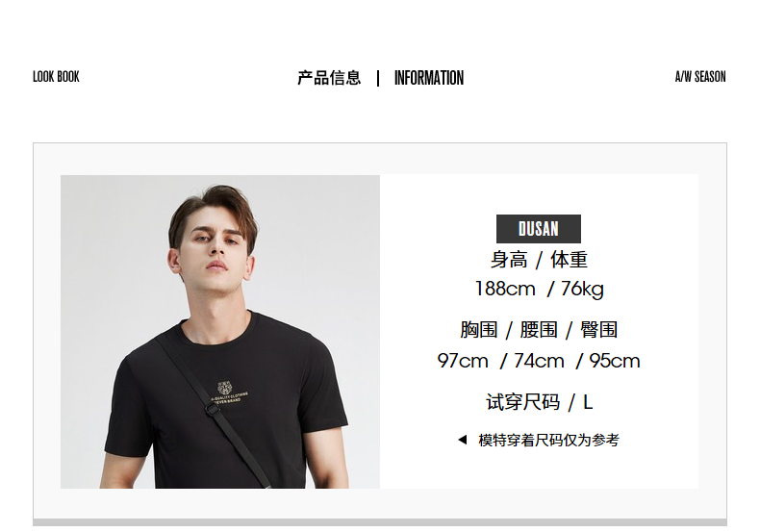Click the 76kg weight value
760x532 pixels.
click(x=582, y=289)
